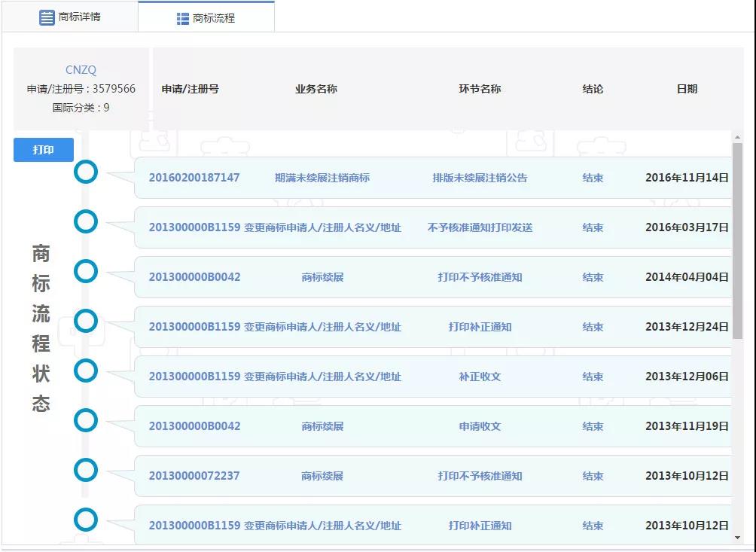Click the scrollbar's up arrow
The width and height of the screenshot is (756, 552).
pos(737,136)
